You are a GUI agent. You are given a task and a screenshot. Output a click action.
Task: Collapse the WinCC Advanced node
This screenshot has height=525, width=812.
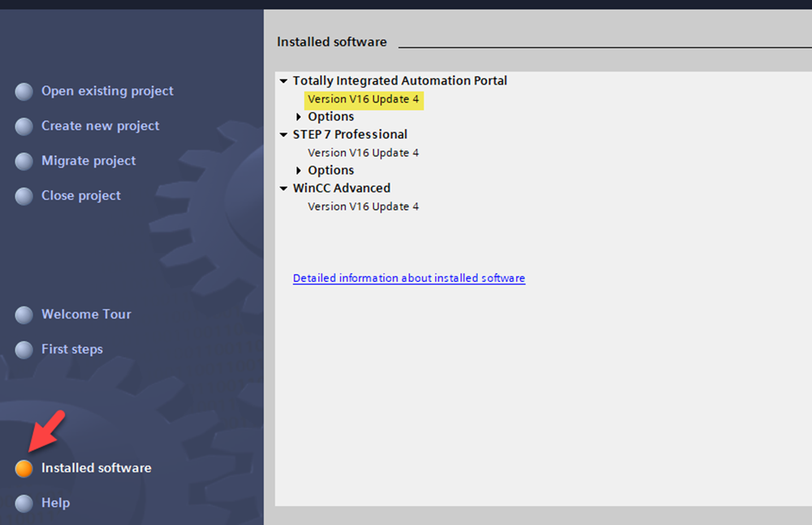pos(283,188)
